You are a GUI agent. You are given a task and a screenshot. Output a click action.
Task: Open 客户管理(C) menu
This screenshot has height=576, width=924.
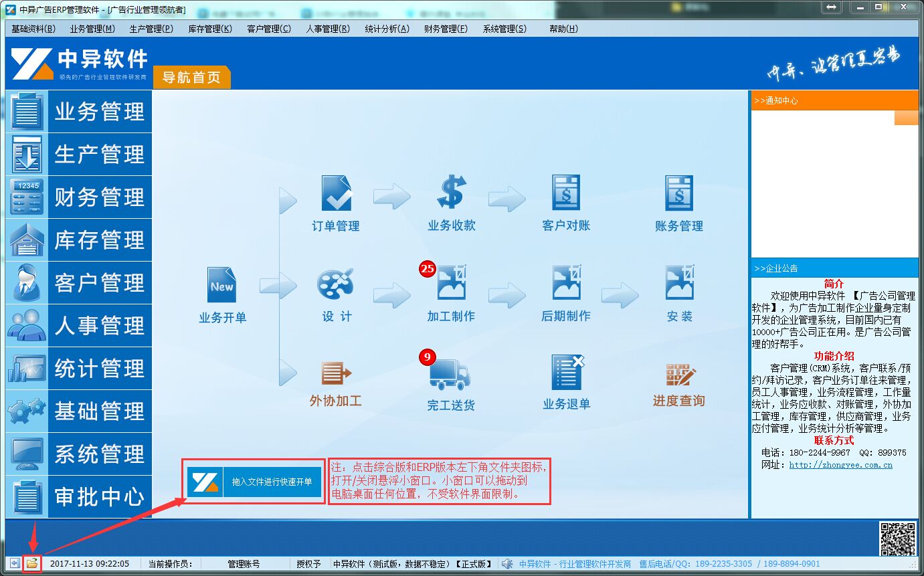pos(269,29)
